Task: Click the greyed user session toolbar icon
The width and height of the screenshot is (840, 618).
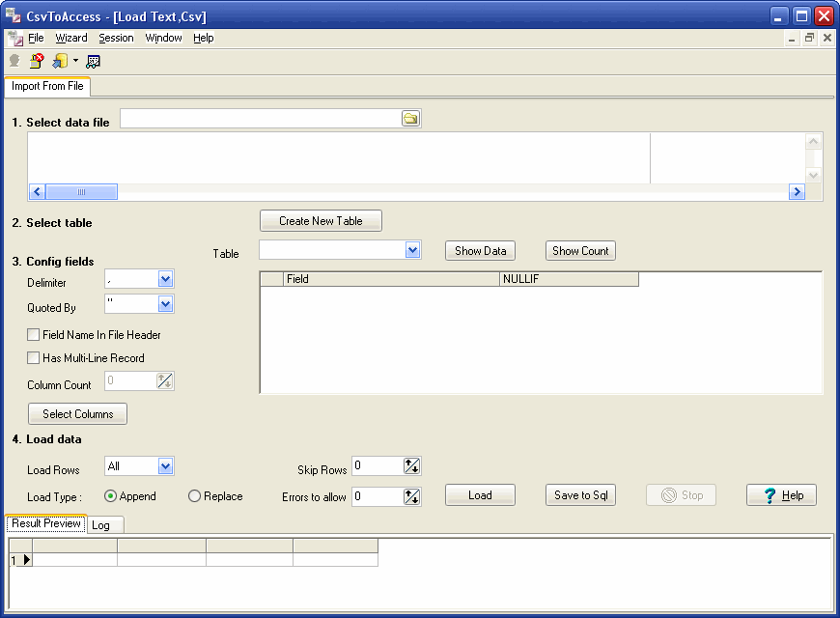Action: 14,61
